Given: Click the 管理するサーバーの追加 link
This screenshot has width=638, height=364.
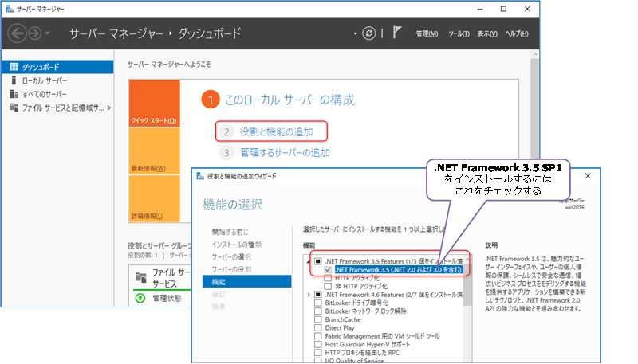Looking at the screenshot, I should 285,153.
